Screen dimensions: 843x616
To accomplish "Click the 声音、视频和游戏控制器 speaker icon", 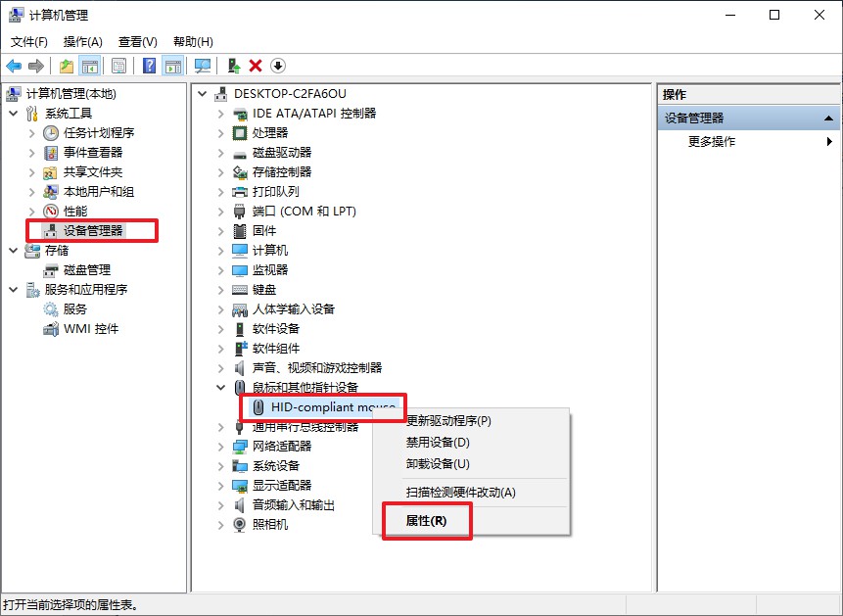I will click(x=239, y=368).
